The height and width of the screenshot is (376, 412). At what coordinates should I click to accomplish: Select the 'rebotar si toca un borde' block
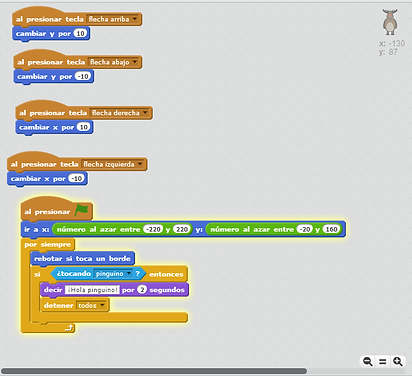pos(82,258)
